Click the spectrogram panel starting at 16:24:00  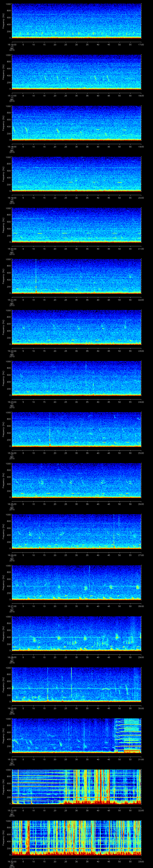76,429
